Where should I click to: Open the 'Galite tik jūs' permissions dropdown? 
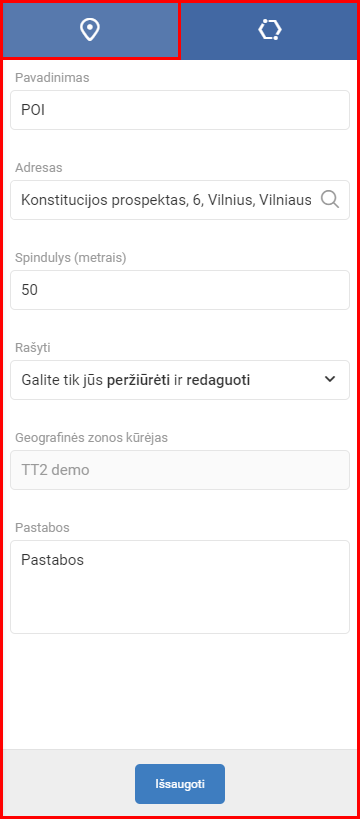point(180,380)
